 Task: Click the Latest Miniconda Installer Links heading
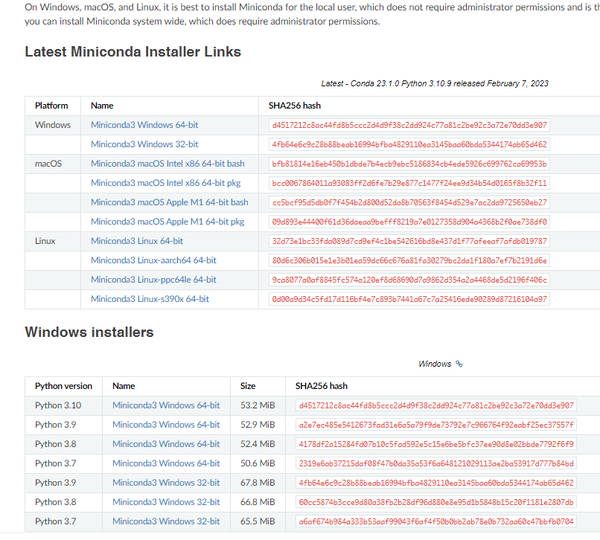click(133, 52)
